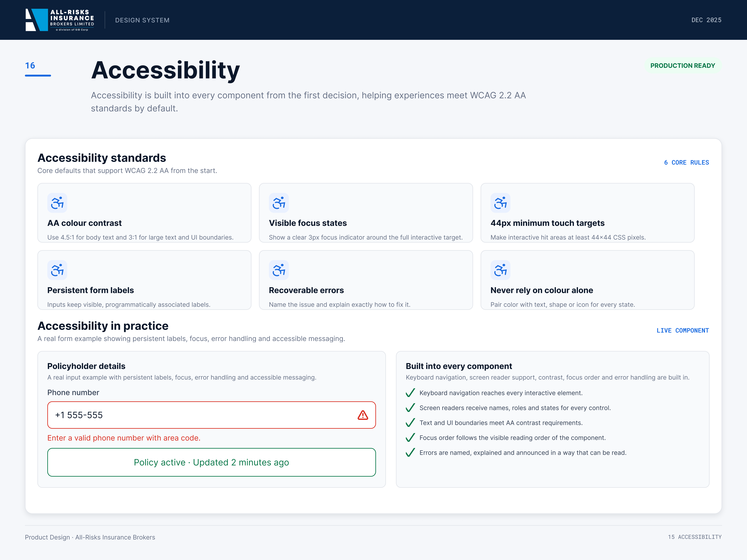Click the Phone number input field

[x=211, y=415]
